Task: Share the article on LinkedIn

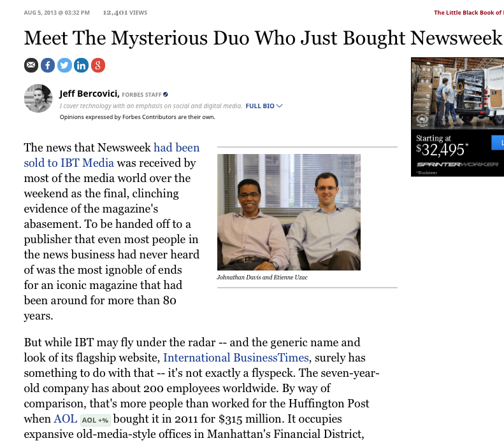Action: [82, 66]
